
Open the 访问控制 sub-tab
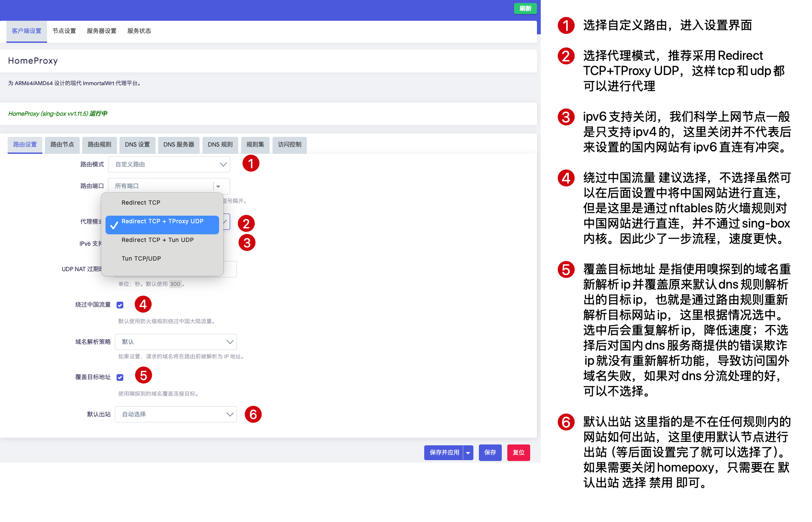(289, 144)
